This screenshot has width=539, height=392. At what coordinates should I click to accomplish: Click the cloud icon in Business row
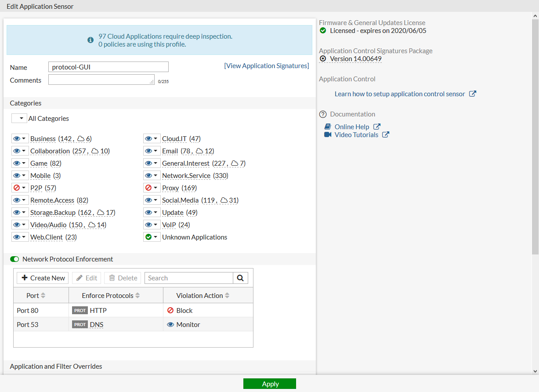(x=81, y=139)
